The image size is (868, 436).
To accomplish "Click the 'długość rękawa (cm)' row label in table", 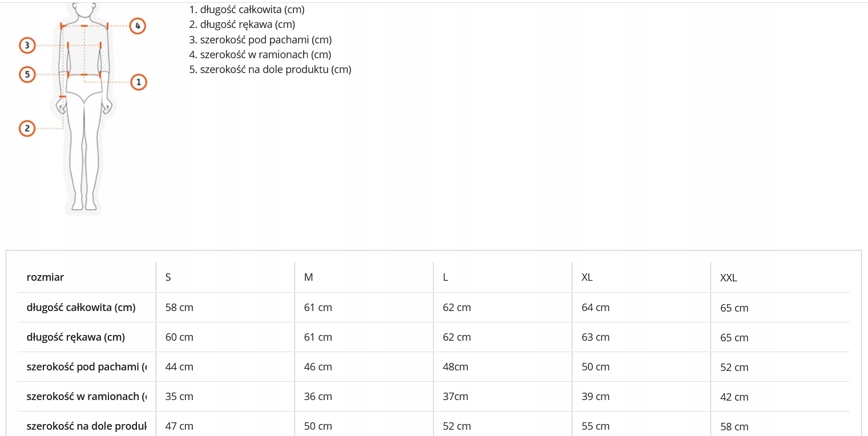I will [76, 337].
